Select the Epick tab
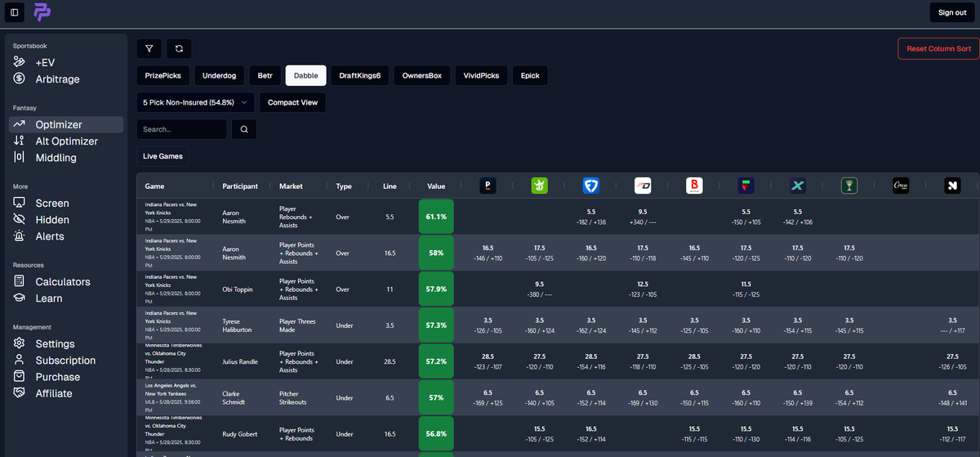980x457 pixels. pos(530,75)
